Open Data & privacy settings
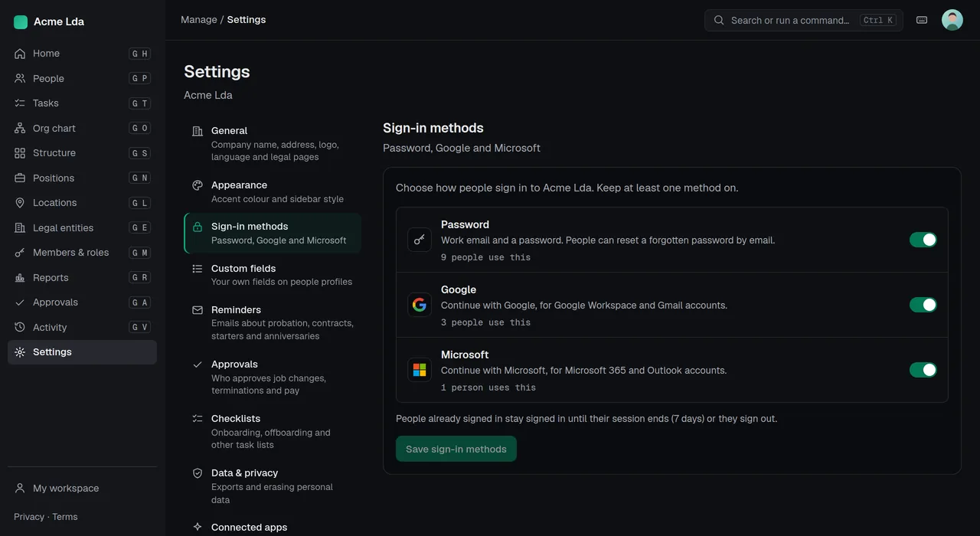 point(273,485)
